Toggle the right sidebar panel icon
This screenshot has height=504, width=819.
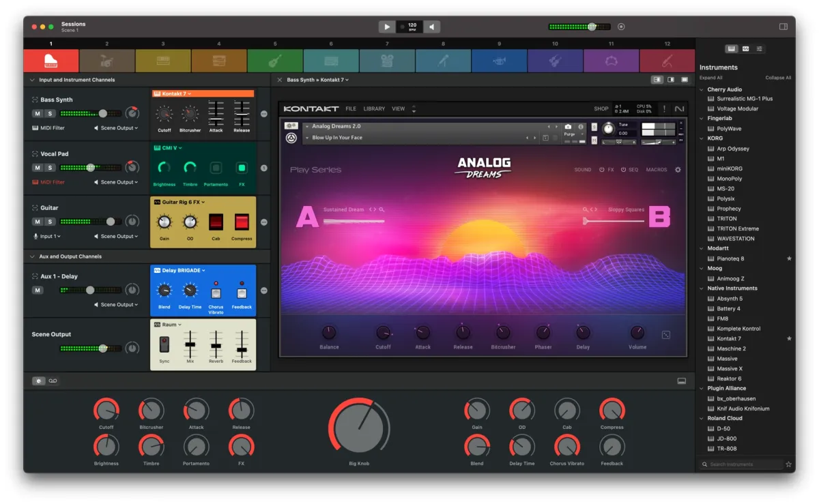click(784, 27)
